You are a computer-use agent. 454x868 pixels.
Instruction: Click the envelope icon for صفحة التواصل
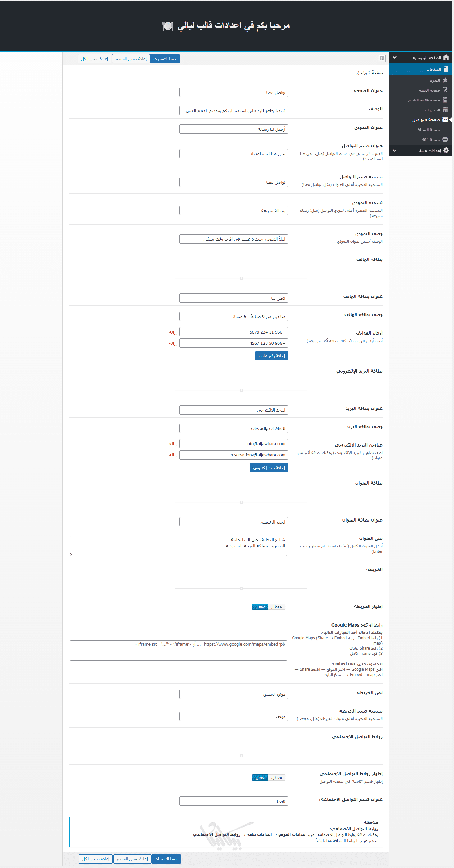tap(445, 120)
